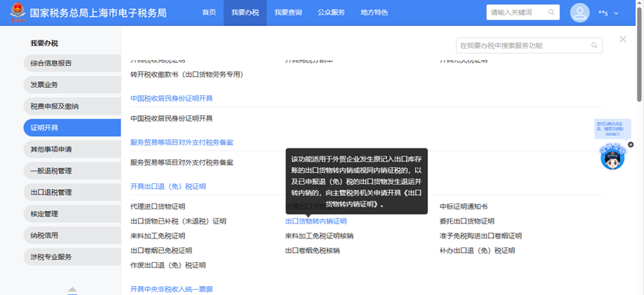The width and height of the screenshot is (644, 295).
Task: Click 开具出口退（免）税证明 section heading
Action: (x=168, y=187)
